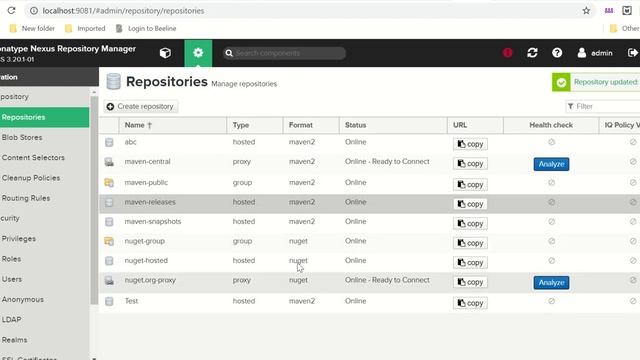This screenshot has height=360, width=640.
Task: Click the Create repository button
Action: [141, 107]
